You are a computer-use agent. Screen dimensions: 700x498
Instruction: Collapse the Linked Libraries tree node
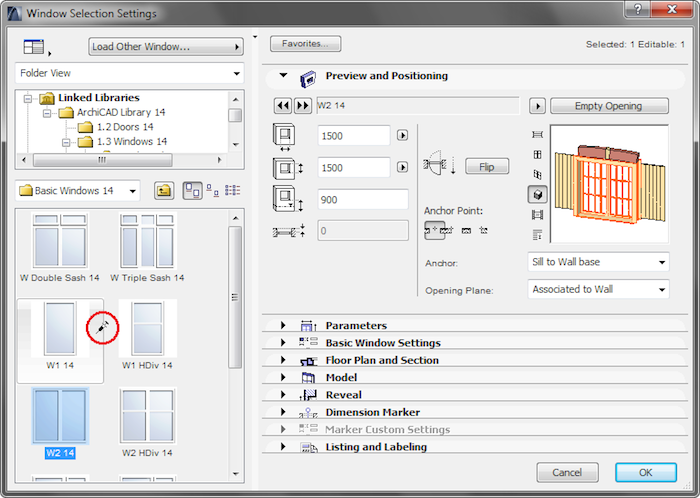tap(28, 98)
